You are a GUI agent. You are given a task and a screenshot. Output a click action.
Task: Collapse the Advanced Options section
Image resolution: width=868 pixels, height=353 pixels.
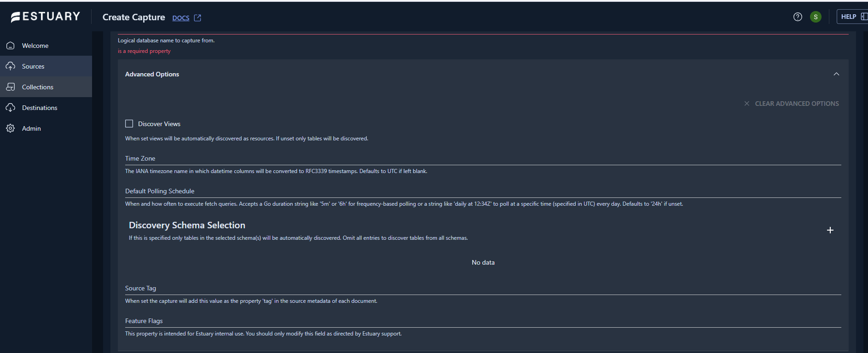(836, 74)
